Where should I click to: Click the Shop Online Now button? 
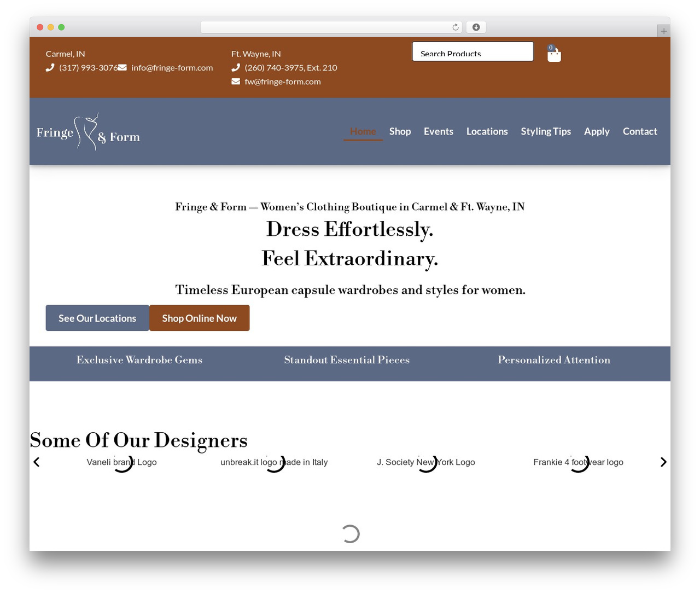[200, 318]
